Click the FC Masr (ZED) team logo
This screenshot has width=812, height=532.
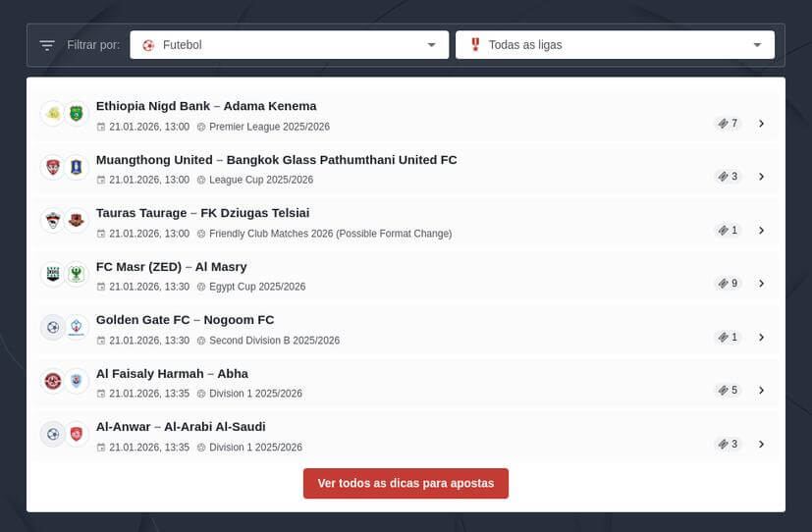(x=53, y=274)
